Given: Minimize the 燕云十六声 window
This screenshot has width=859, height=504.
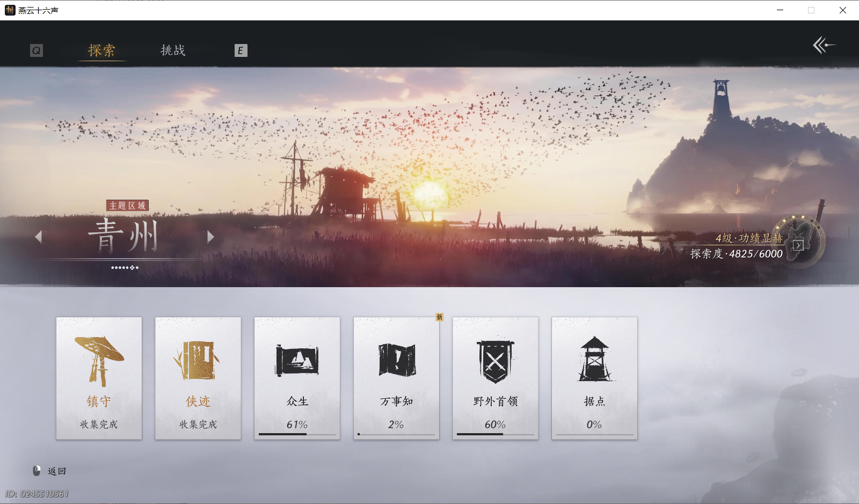Looking at the screenshot, I should pyautogui.click(x=780, y=10).
